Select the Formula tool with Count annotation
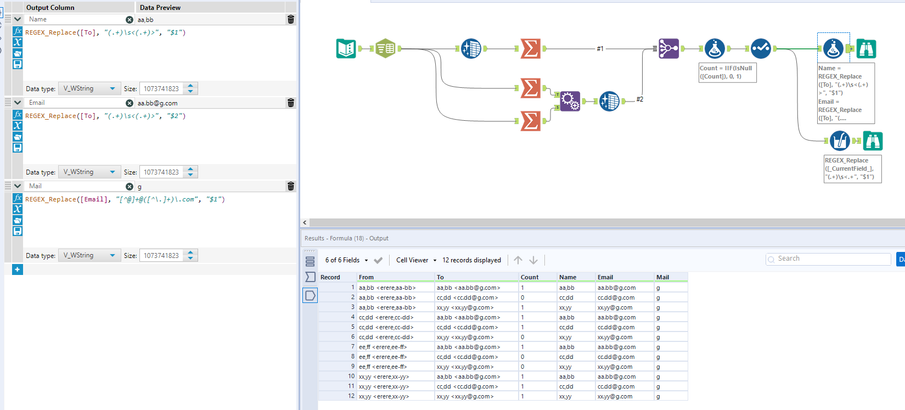The height and width of the screenshot is (410, 905). pos(715,49)
